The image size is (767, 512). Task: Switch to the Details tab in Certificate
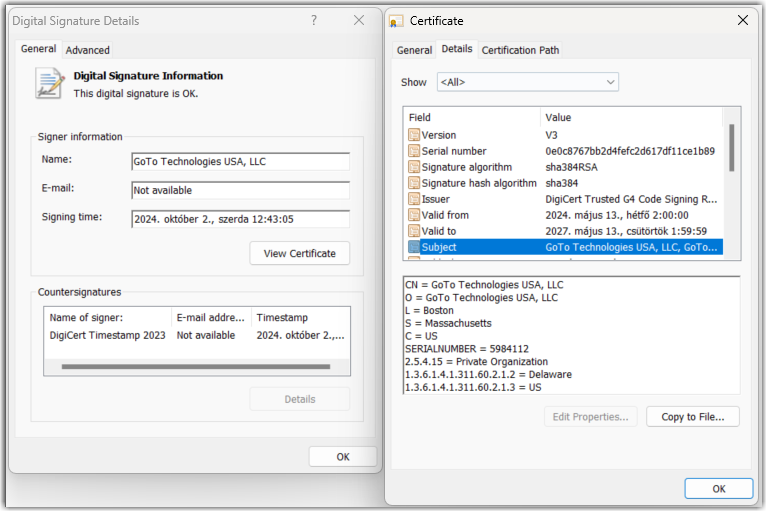click(457, 49)
